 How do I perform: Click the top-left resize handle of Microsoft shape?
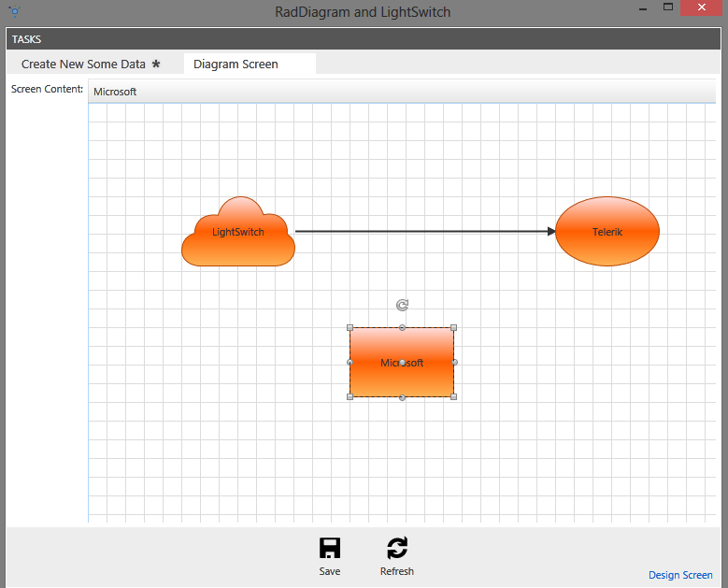click(x=350, y=328)
